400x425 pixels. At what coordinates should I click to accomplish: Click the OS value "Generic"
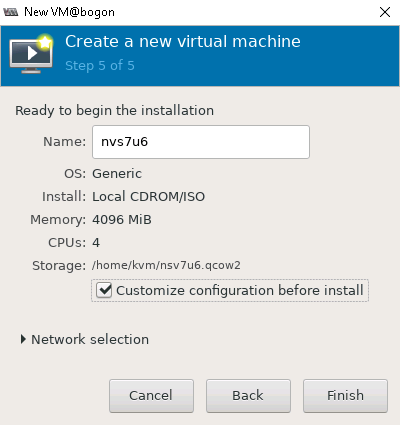pos(117,174)
